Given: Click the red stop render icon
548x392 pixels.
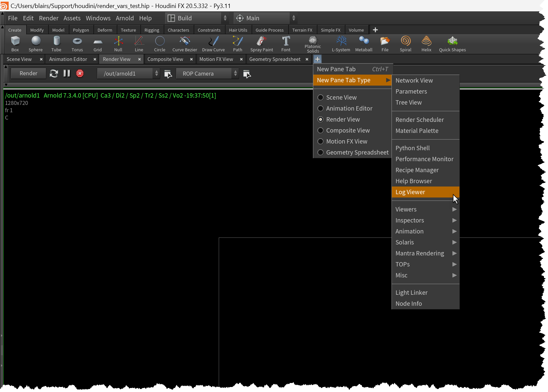Looking at the screenshot, I should tap(80, 74).
